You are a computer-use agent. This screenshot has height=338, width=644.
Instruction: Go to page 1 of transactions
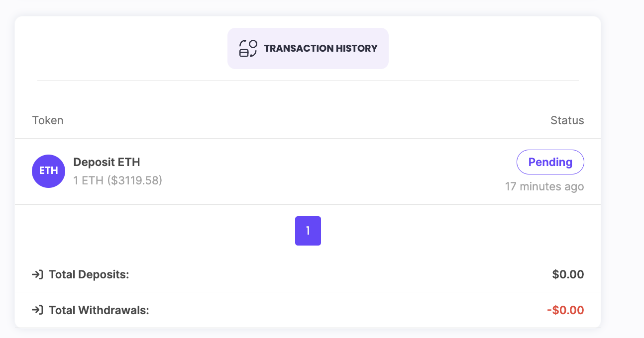[308, 231]
